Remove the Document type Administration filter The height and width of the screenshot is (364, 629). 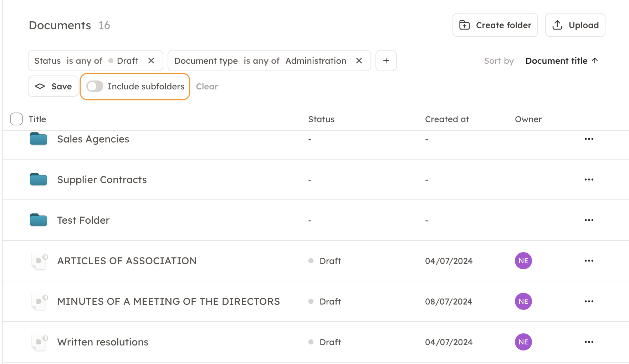359,61
